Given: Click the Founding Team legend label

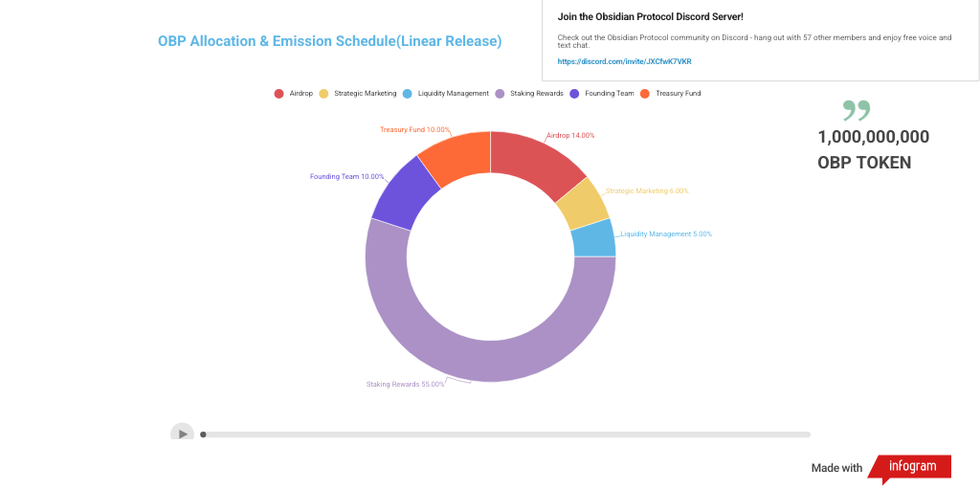Looking at the screenshot, I should pyautogui.click(x=610, y=94).
